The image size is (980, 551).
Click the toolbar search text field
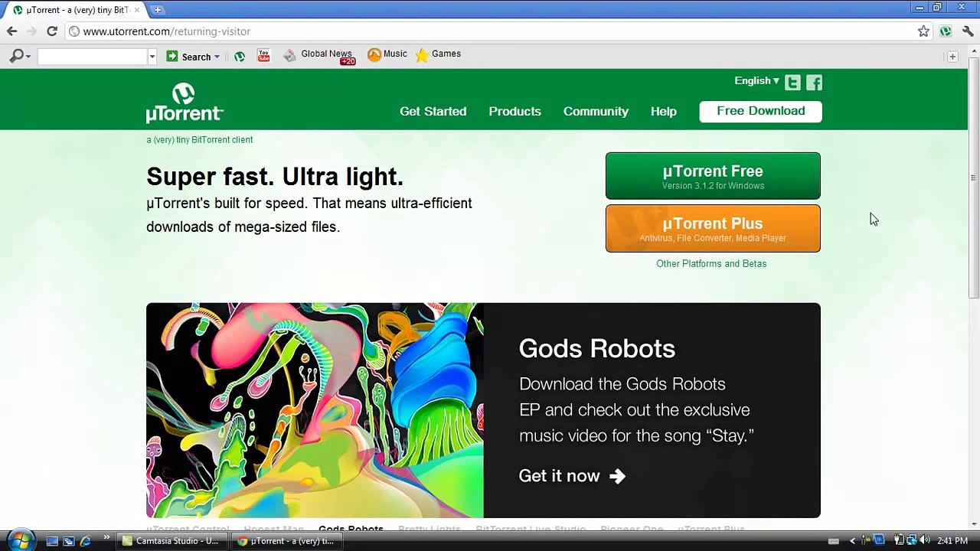pyautogui.click(x=92, y=57)
